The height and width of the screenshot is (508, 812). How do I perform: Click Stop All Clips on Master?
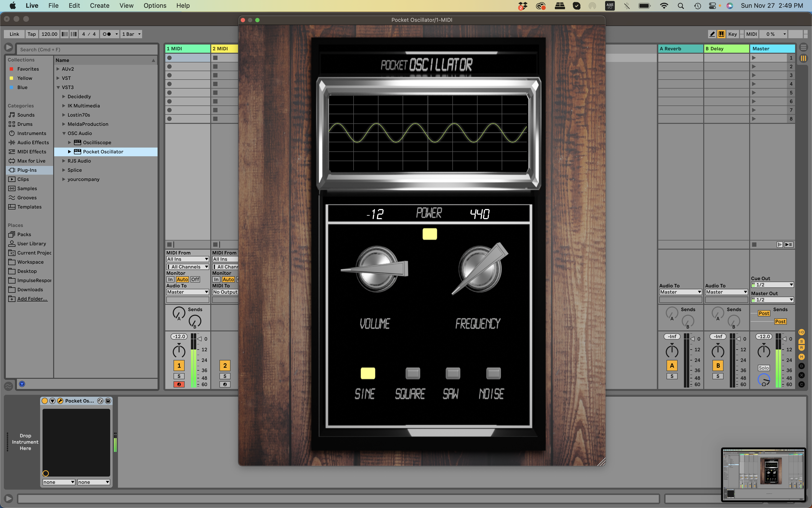[754, 245]
